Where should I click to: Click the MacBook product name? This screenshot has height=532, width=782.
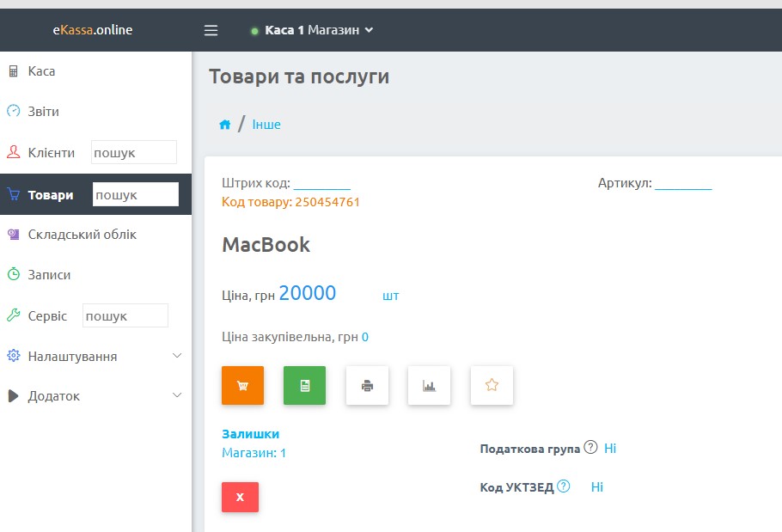coord(266,245)
